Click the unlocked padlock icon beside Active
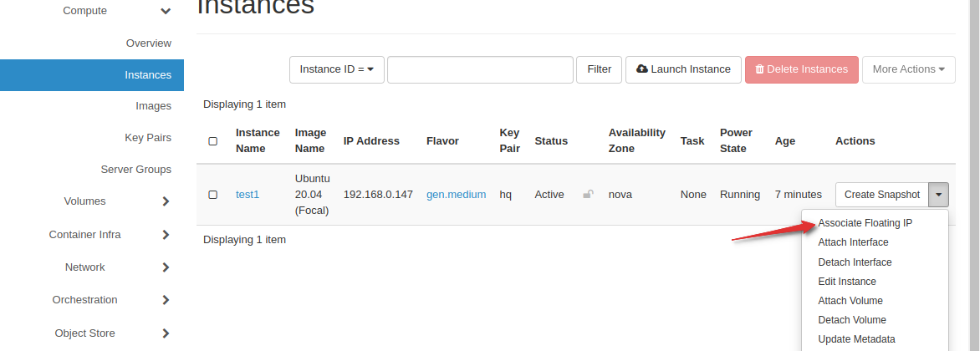This screenshot has height=351, width=980. (x=588, y=195)
